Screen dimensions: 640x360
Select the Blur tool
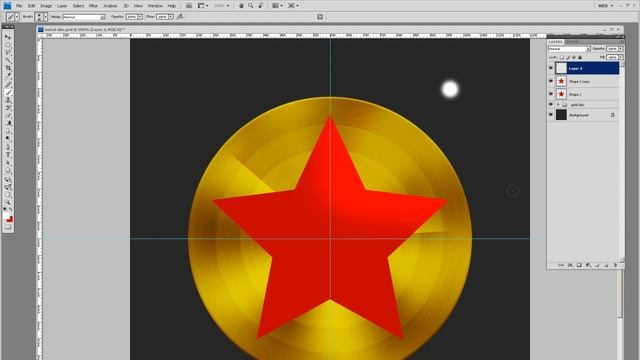click(8, 131)
